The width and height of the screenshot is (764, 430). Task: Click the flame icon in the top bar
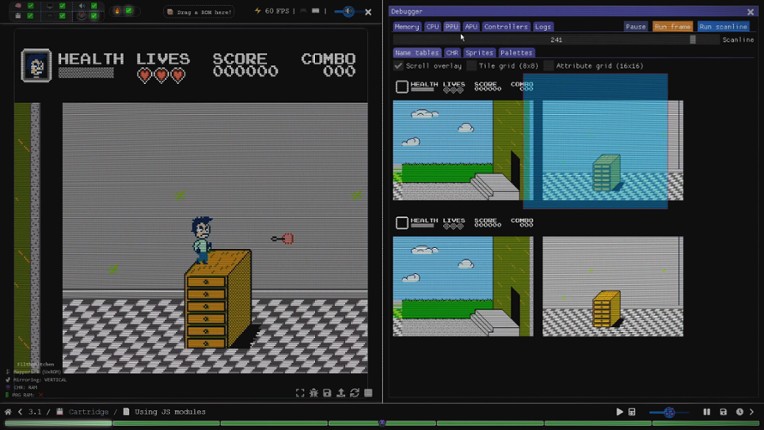click(x=117, y=11)
